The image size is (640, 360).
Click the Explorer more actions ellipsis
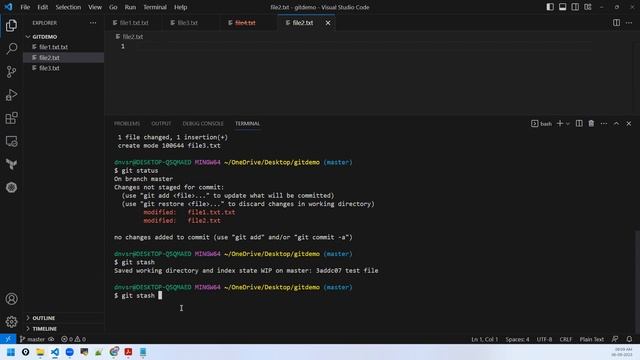pos(93,23)
